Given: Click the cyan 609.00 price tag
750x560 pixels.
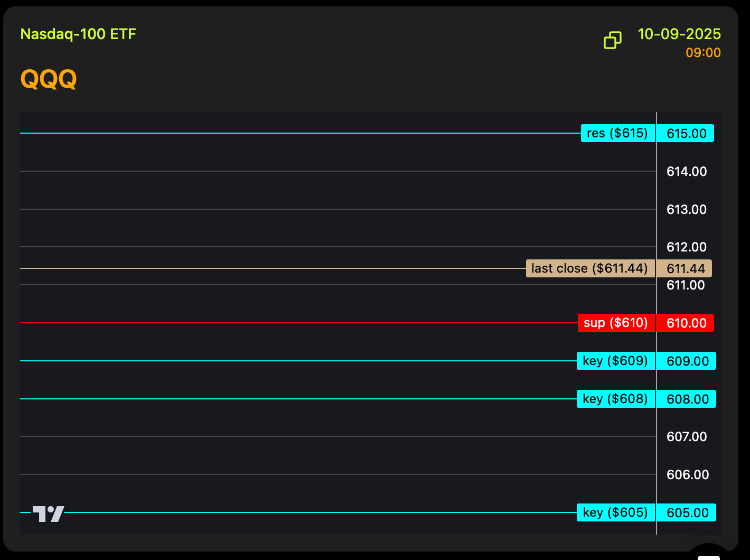Looking at the screenshot, I should click(687, 361).
